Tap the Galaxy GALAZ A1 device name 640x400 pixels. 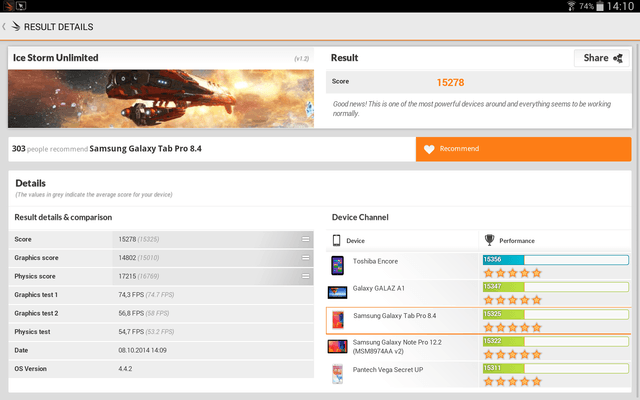coord(378,288)
